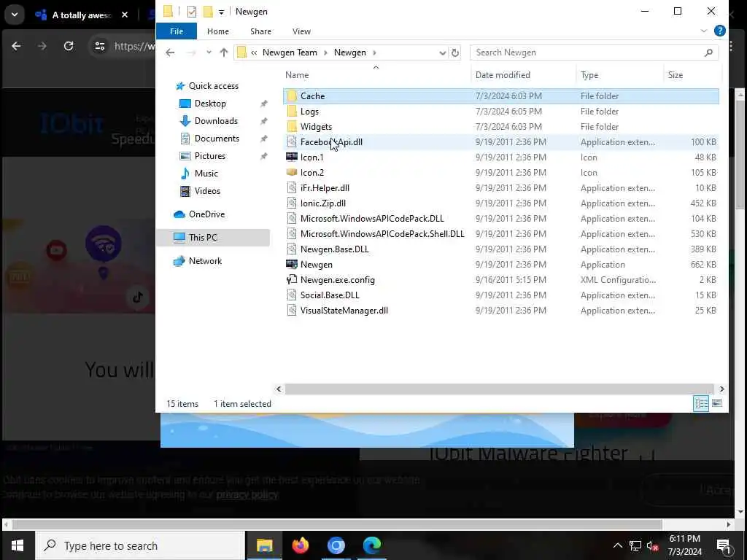
Task: Click the Newgen Team breadcrumb
Action: (290, 52)
